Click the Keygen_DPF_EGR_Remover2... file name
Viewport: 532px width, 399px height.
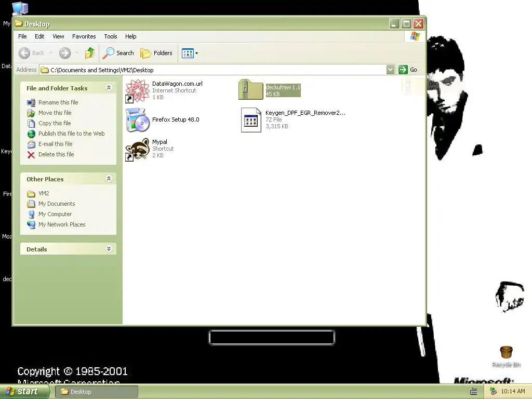click(x=305, y=113)
